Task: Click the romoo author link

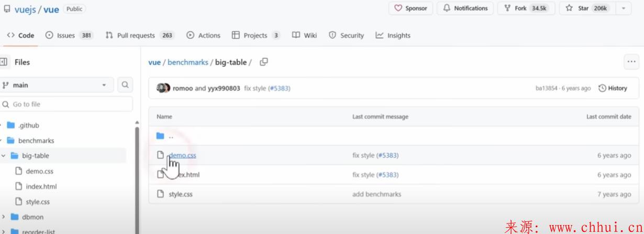Action: point(183,88)
